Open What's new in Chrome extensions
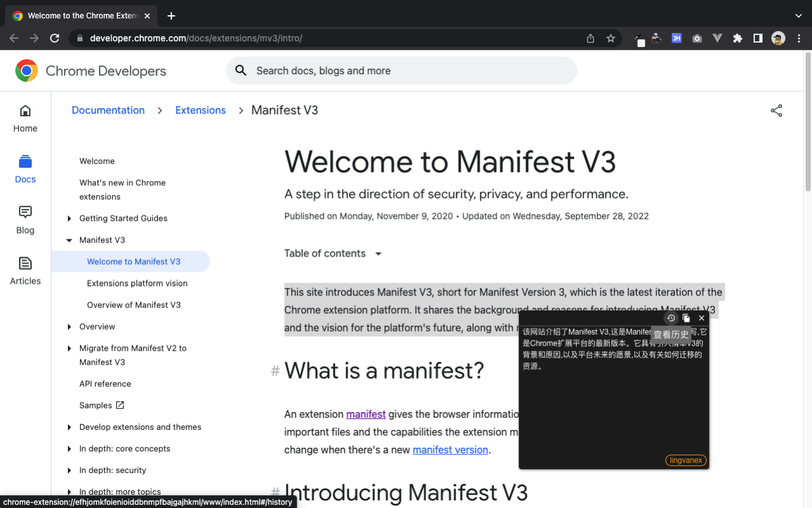This screenshot has height=508, width=812. (122, 190)
